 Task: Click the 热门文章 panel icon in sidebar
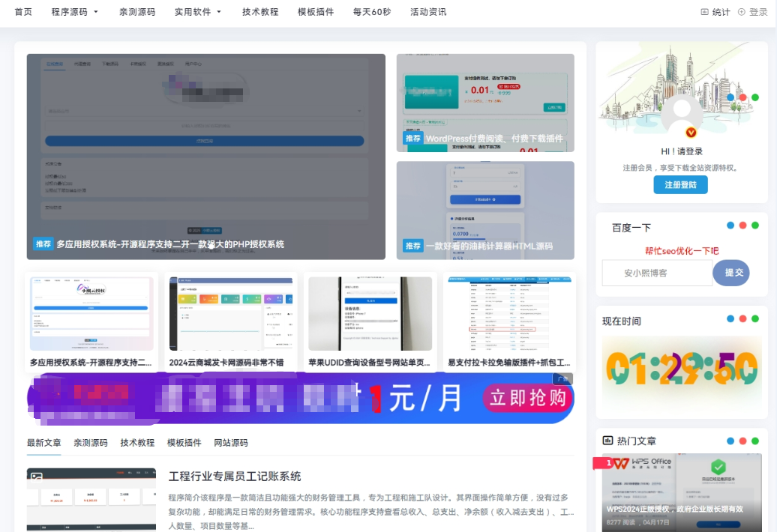(607, 441)
